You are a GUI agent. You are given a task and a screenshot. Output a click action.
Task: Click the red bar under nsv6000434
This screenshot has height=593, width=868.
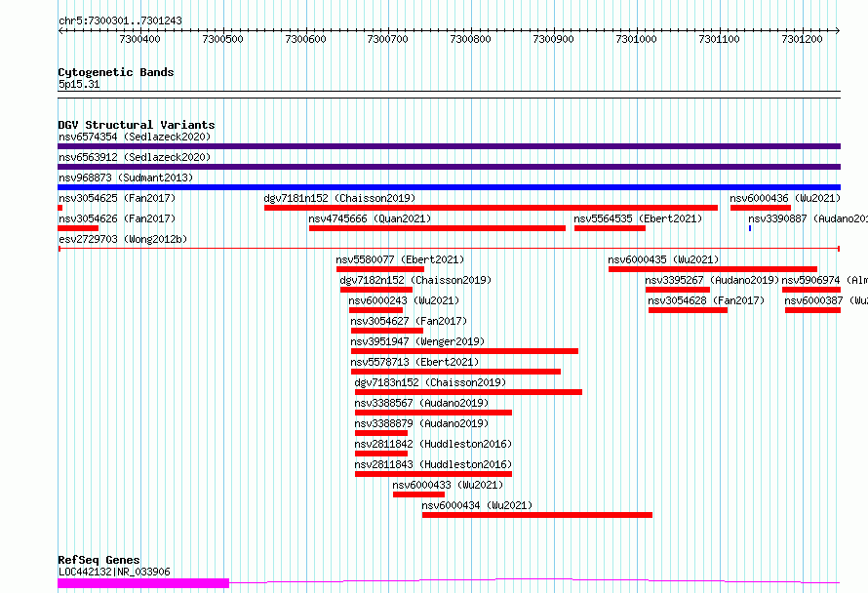(537, 515)
